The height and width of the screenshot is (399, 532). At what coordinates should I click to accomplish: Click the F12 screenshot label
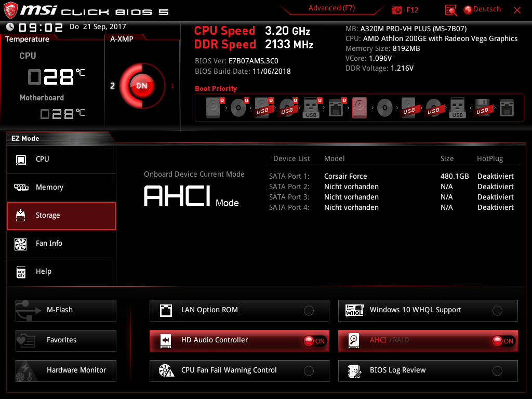[x=412, y=10]
